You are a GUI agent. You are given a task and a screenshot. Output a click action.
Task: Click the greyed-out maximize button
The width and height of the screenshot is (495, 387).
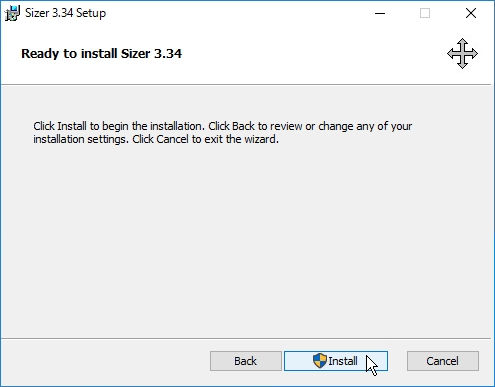[425, 13]
